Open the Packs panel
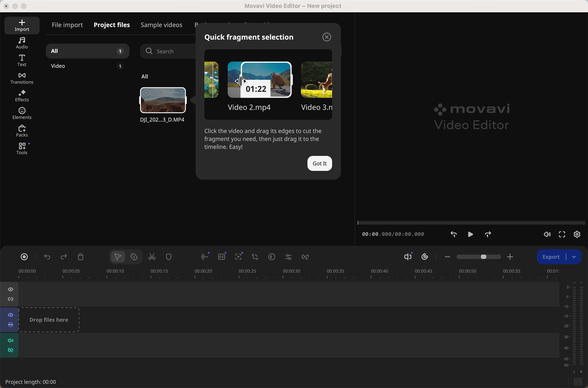This screenshot has height=388, width=588. tap(22, 131)
